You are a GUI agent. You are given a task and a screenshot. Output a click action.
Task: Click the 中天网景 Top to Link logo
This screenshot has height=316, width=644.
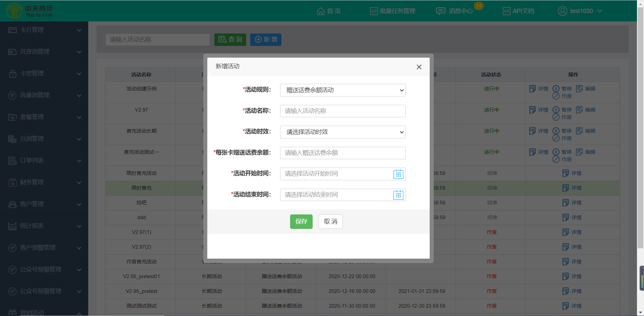pos(30,11)
